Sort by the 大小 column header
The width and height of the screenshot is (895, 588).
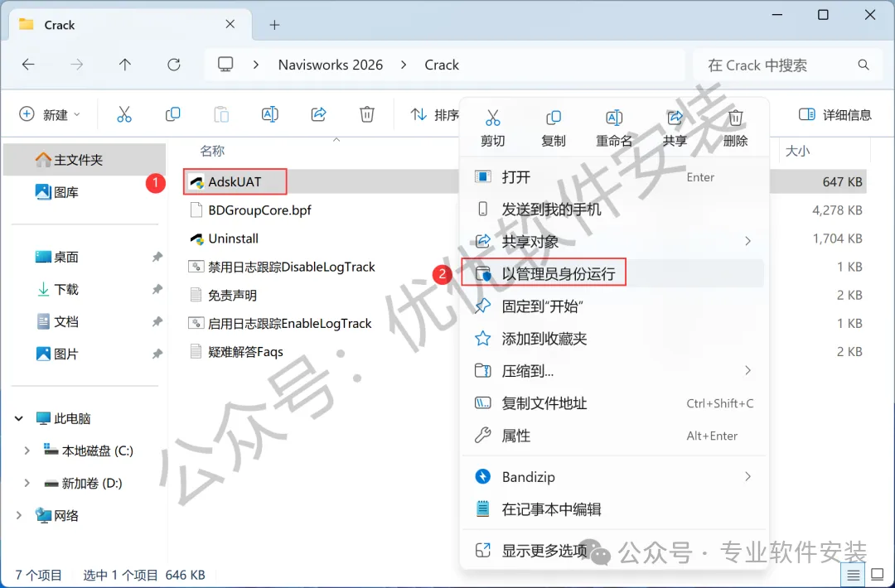(798, 151)
